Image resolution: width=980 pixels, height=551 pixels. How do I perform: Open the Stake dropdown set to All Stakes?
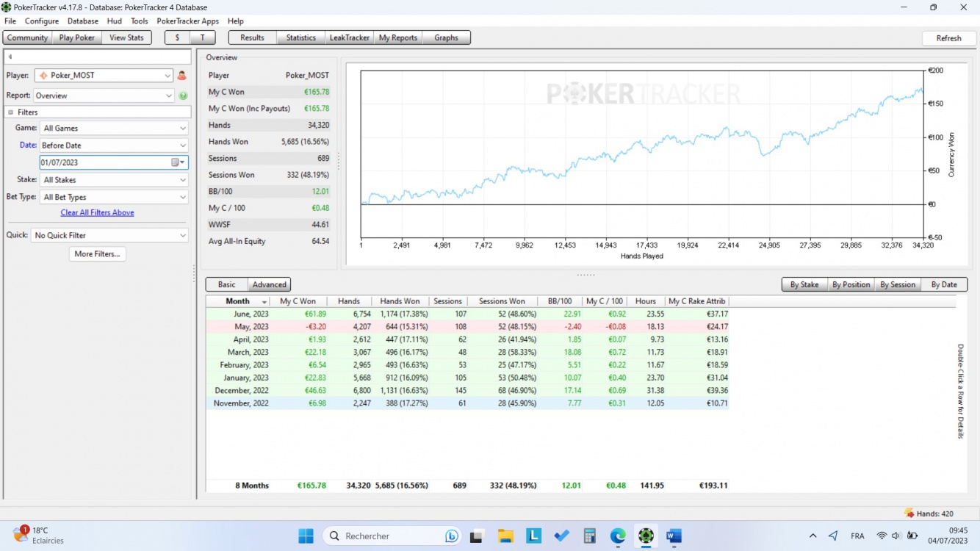coord(114,179)
